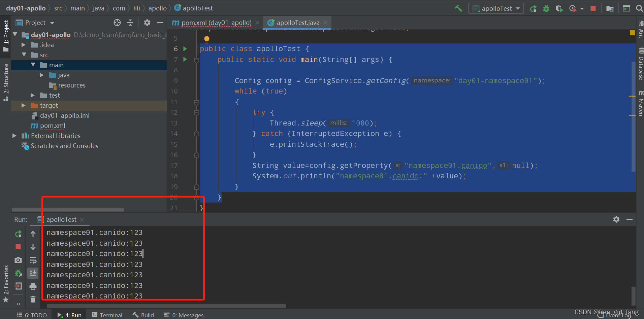The image size is (644, 319).
Task: Open the 7: Structure tool window tab
Action: (6, 82)
